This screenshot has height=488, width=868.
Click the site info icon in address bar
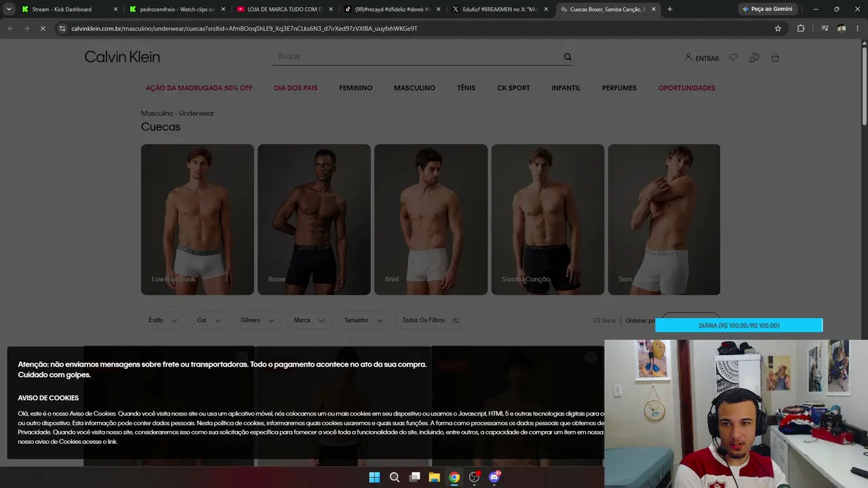pyautogui.click(x=62, y=28)
